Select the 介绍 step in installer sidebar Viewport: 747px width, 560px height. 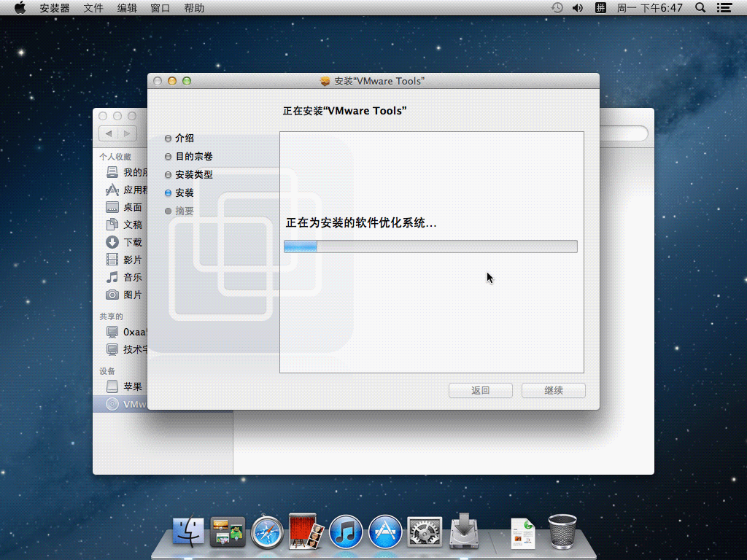[x=179, y=138]
